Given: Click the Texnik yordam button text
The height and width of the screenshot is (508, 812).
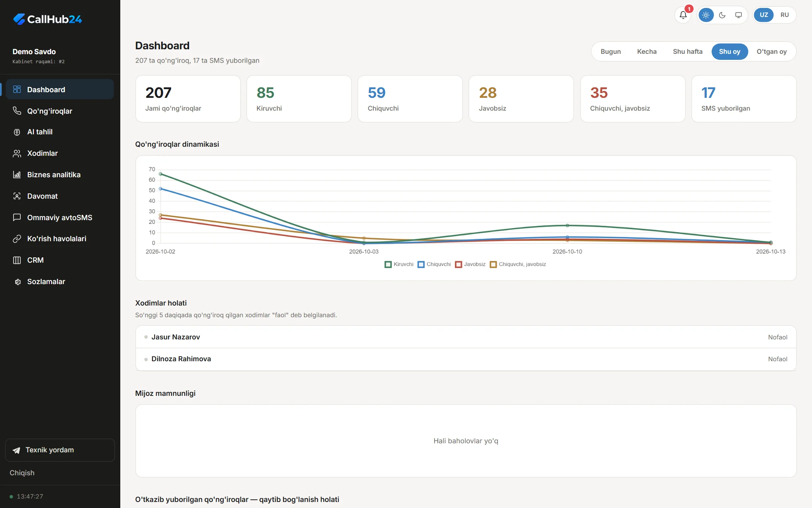Looking at the screenshot, I should pyautogui.click(x=50, y=450).
